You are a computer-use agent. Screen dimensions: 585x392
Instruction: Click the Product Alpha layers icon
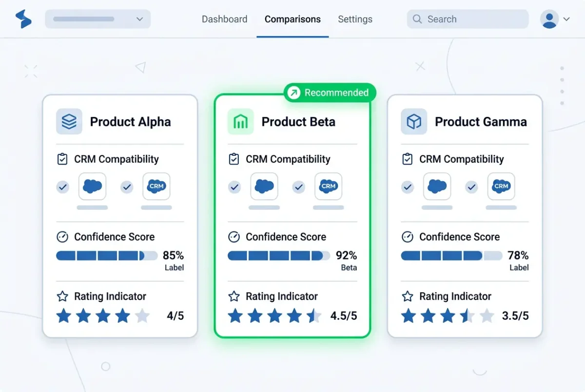coord(69,121)
